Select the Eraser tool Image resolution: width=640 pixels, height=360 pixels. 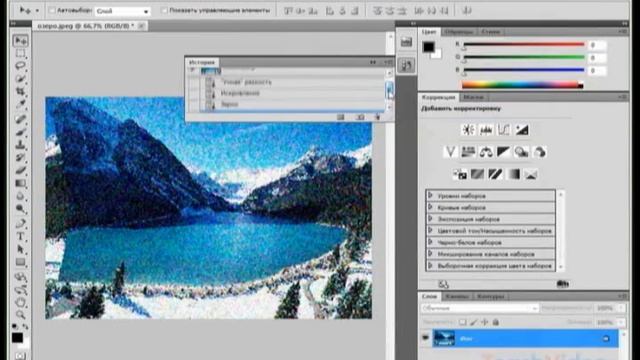coord(20,170)
